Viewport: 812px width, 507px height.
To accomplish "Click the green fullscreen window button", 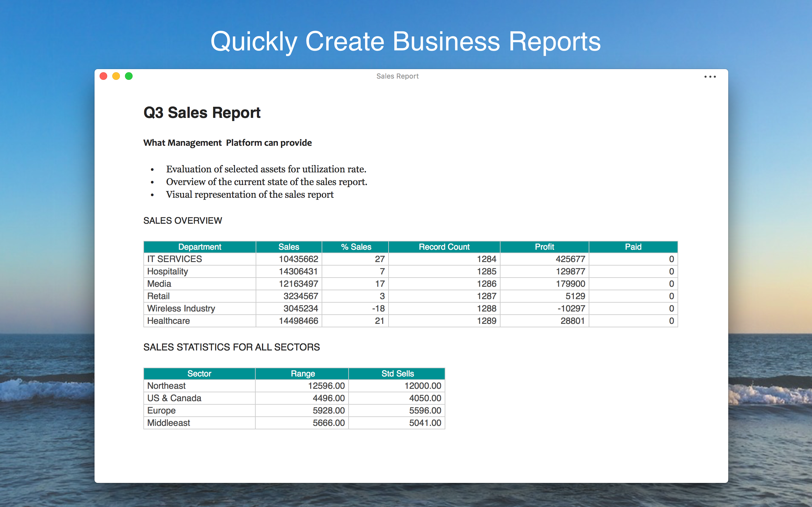I will click(129, 76).
